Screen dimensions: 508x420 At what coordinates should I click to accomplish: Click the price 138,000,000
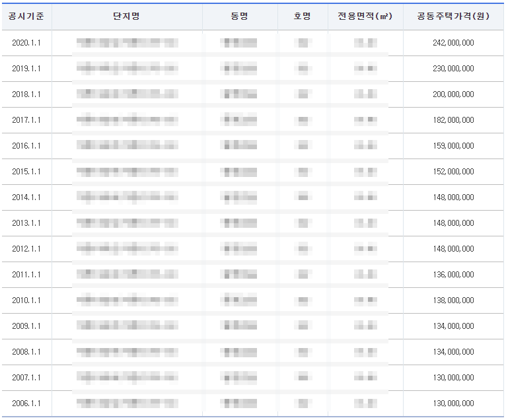(453, 300)
